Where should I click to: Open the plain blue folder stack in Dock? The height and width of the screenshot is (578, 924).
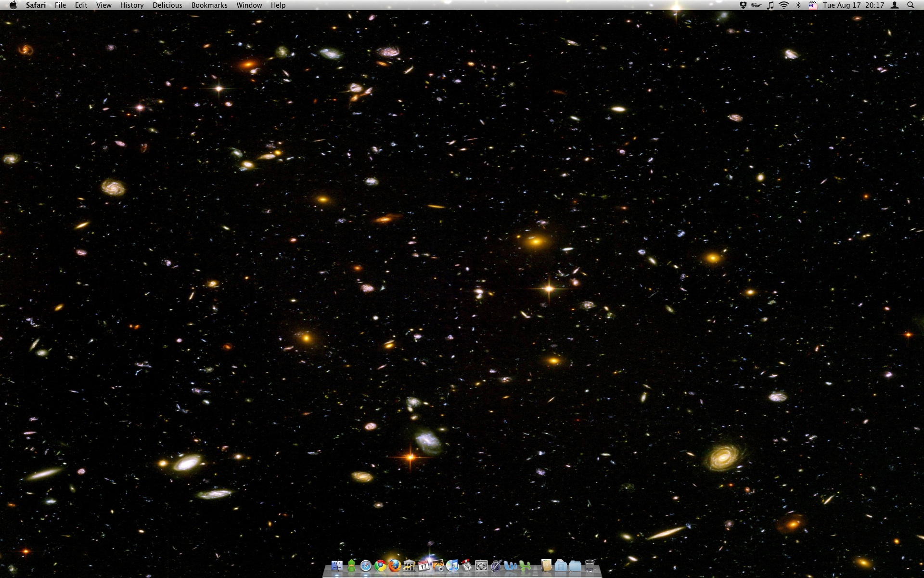[575, 565]
